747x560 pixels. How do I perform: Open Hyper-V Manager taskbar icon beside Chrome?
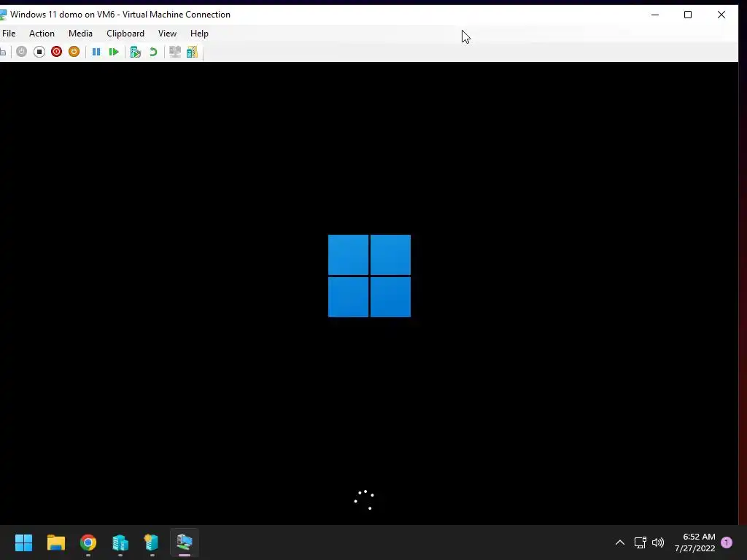(120, 542)
